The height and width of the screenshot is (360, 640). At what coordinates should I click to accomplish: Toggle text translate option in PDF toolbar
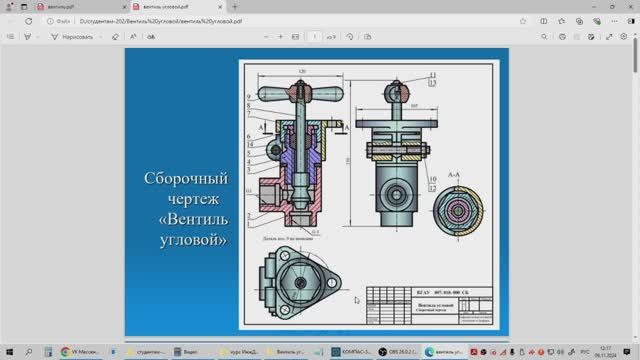(151, 37)
